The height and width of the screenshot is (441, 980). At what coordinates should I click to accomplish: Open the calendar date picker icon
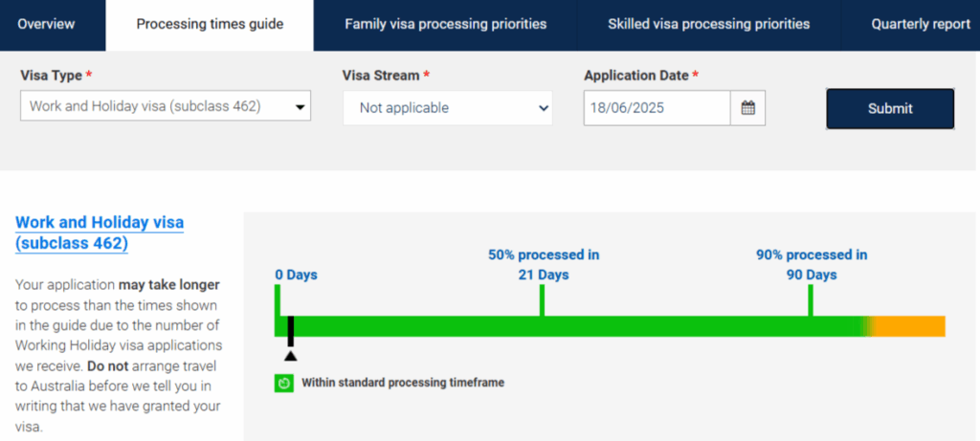coord(747,108)
